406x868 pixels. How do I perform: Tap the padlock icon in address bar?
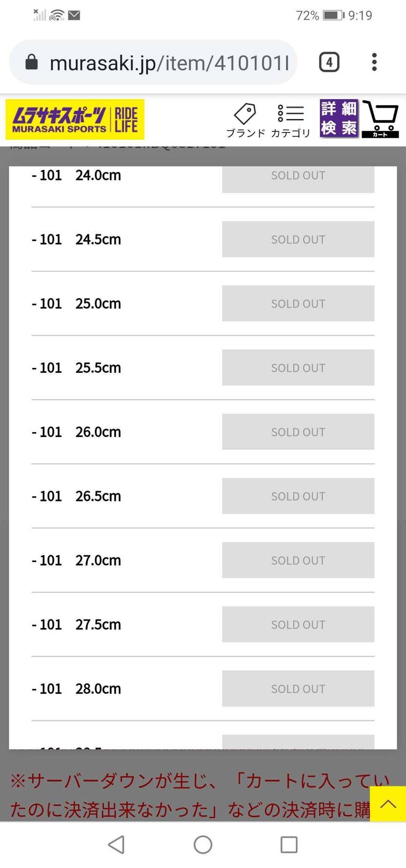[32, 63]
